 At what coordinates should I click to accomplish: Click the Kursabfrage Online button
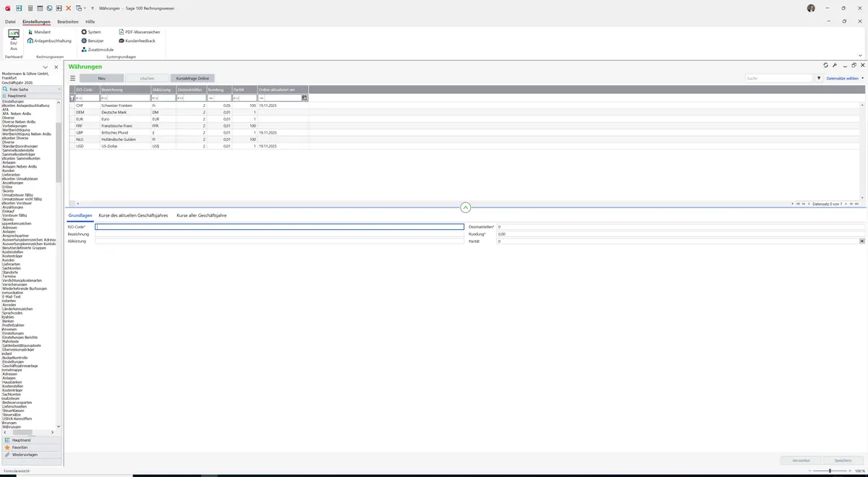point(192,78)
